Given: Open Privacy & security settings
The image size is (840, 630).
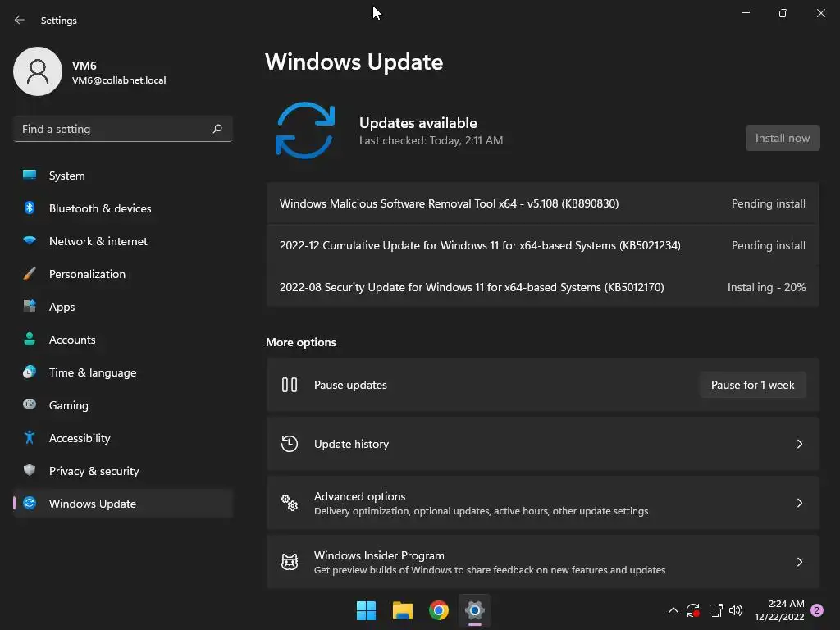Looking at the screenshot, I should point(123,470).
